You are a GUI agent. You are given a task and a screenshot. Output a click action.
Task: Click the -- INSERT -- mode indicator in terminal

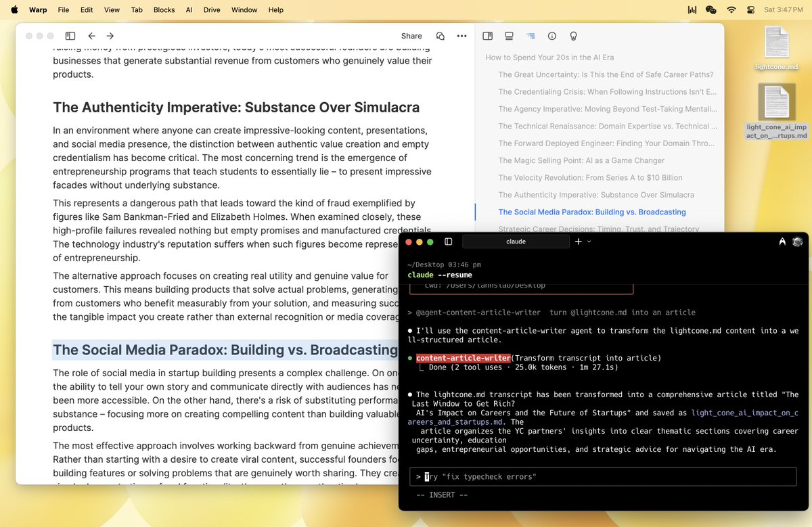click(441, 495)
